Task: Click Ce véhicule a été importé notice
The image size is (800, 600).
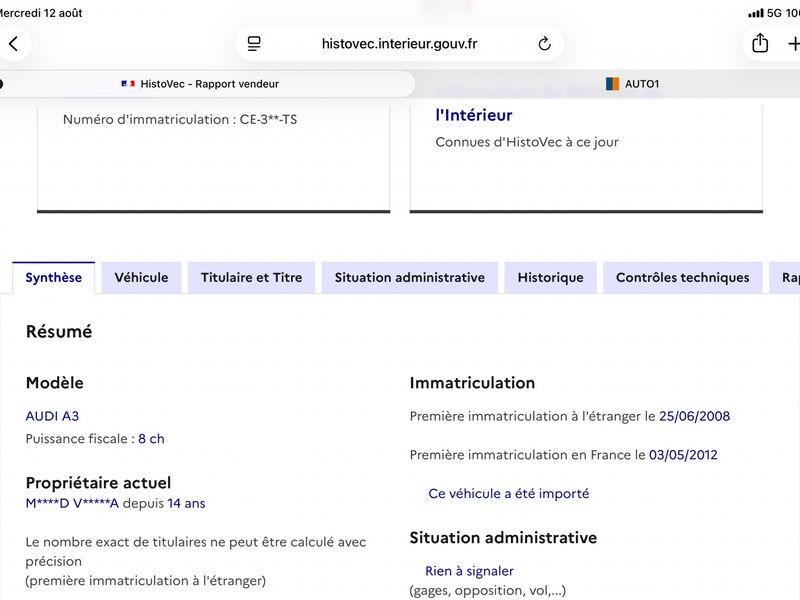Action: coord(509,494)
